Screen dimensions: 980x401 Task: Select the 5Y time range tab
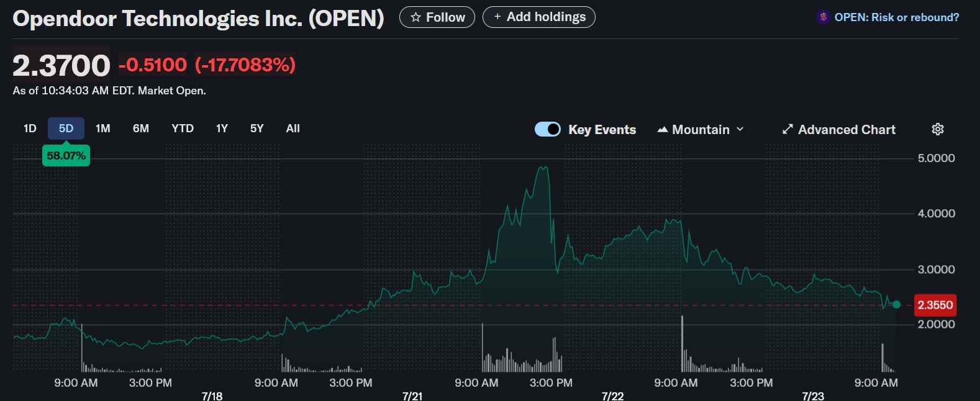click(x=257, y=128)
